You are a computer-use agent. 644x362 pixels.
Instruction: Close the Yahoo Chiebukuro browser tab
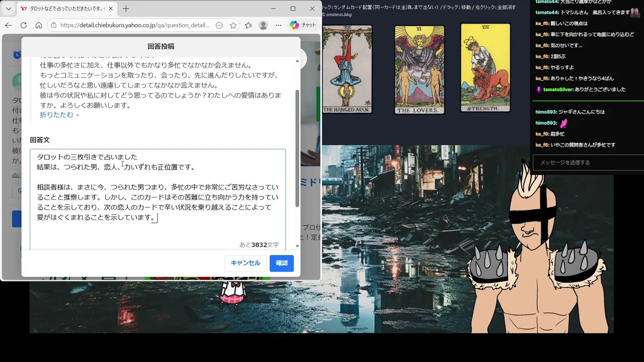pos(111,9)
